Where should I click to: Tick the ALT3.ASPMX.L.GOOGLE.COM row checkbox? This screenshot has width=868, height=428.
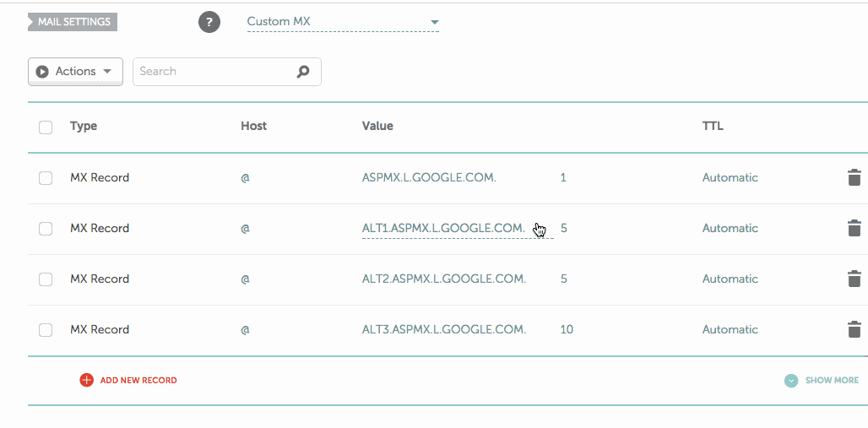point(46,330)
